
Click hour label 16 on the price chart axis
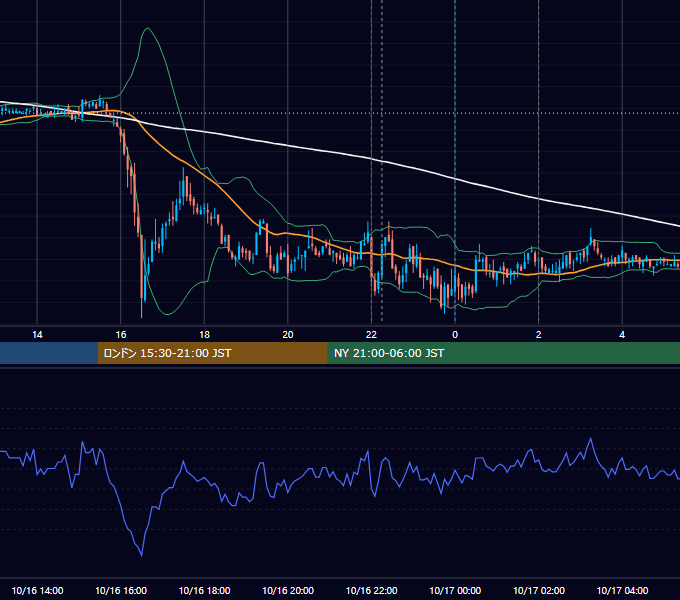tap(121, 335)
